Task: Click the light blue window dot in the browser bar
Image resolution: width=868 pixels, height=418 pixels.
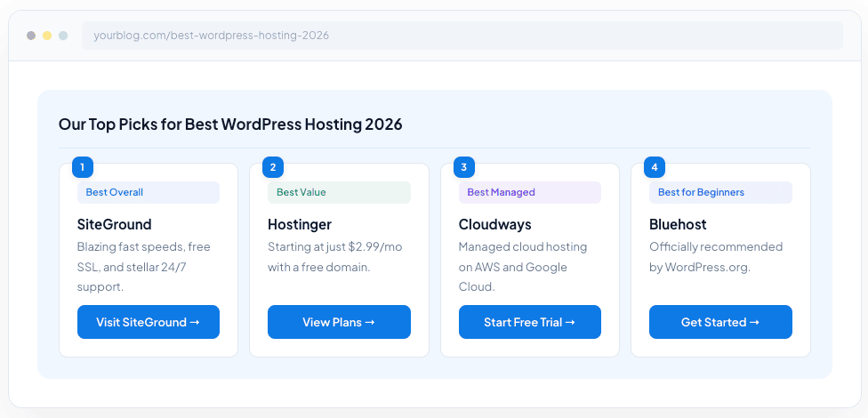Action: tap(63, 36)
